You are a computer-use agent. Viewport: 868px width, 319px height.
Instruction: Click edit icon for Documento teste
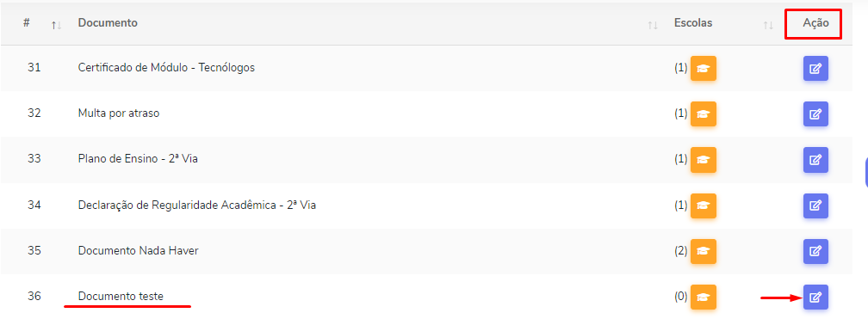pyautogui.click(x=815, y=297)
